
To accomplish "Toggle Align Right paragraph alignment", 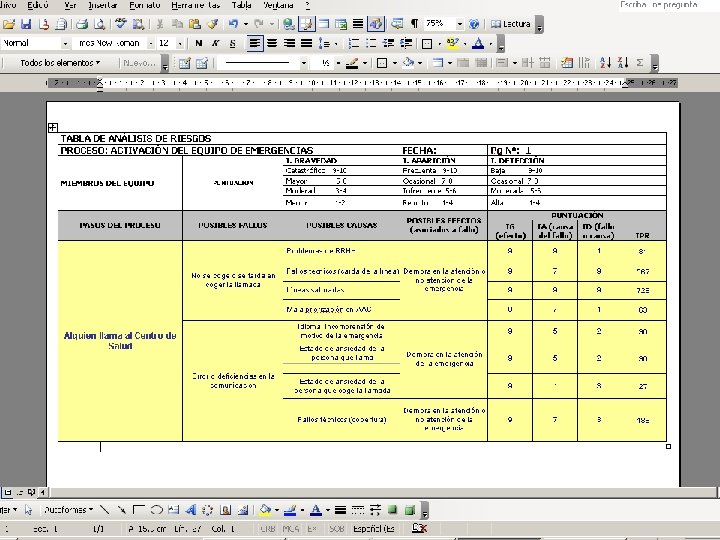I will (289, 44).
